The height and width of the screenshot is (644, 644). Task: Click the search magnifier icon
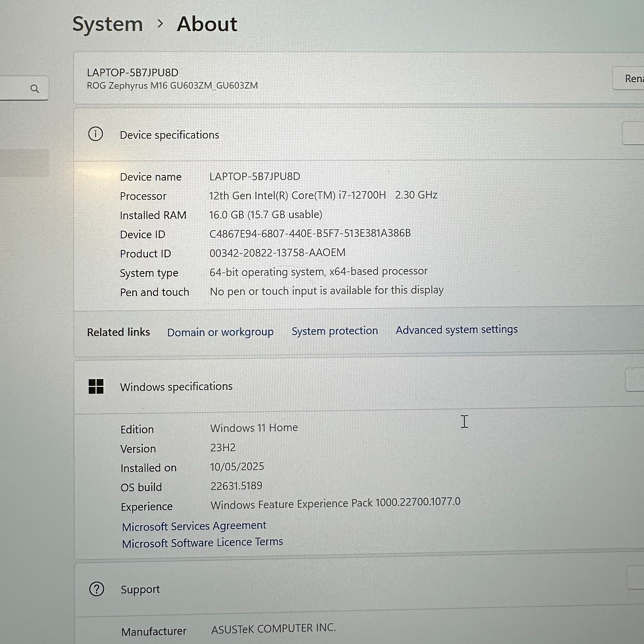pyautogui.click(x=35, y=89)
